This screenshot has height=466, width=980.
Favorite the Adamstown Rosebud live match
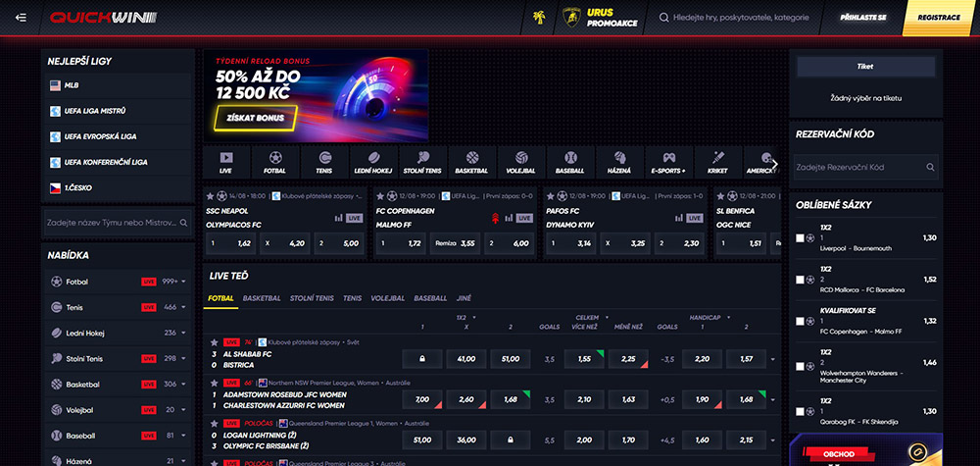point(215,383)
